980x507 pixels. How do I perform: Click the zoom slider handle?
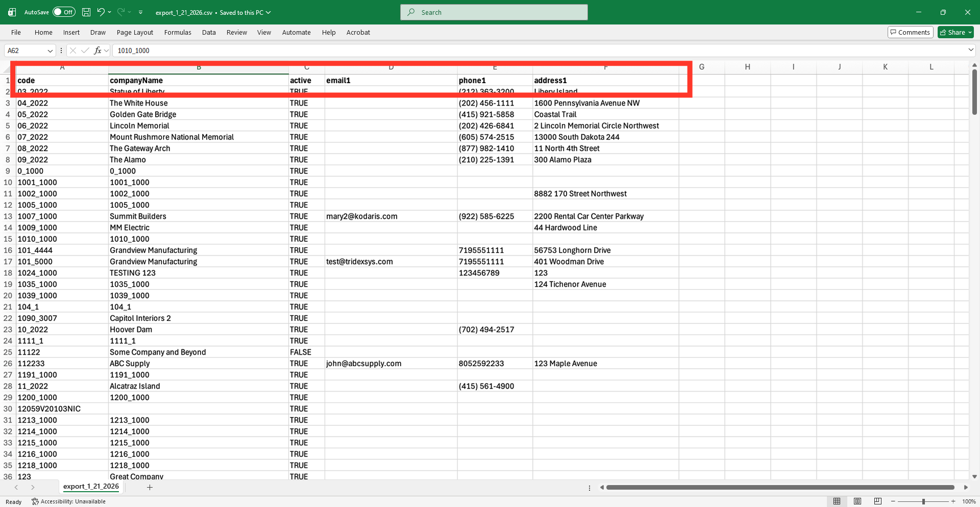click(923, 501)
